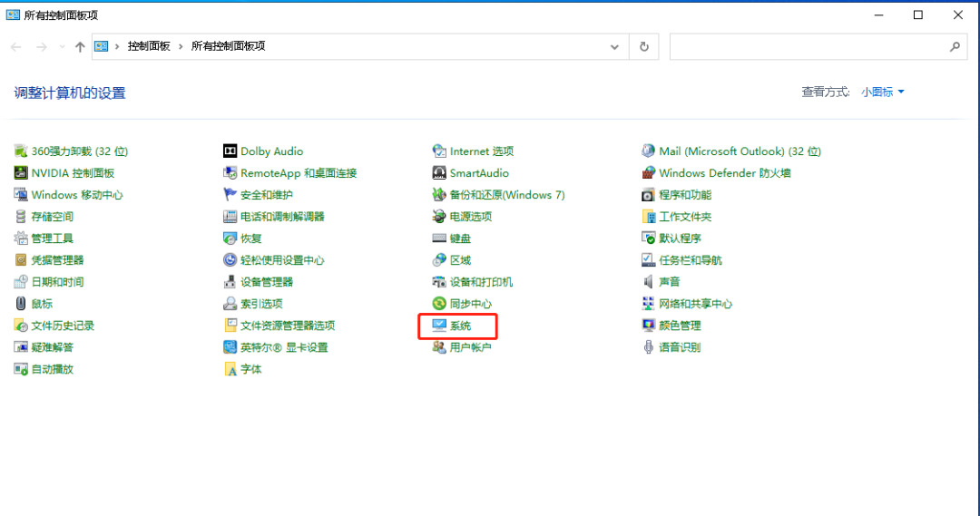
Task: Click the 管理工具 gear icon
Action: click(x=21, y=238)
